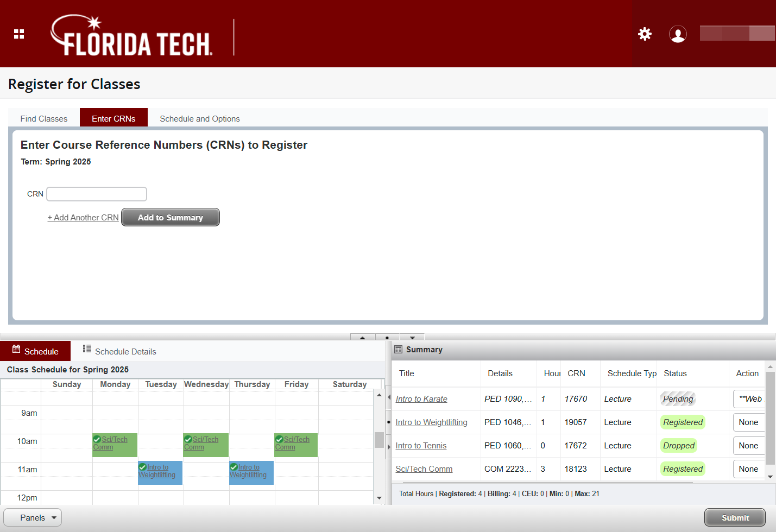Open Intro to Karate course link
776x532 pixels.
click(x=421, y=399)
